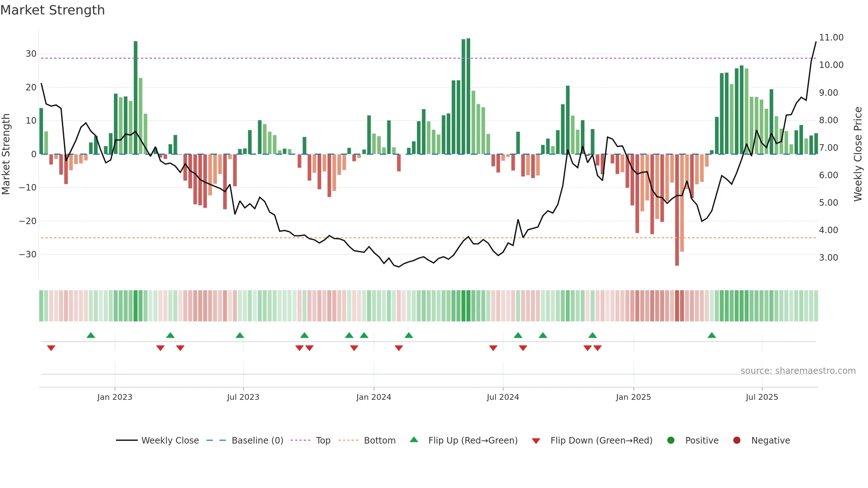This screenshot has width=868, height=488.
Task: Click the −30 market strength axis label
Action: tap(28, 254)
